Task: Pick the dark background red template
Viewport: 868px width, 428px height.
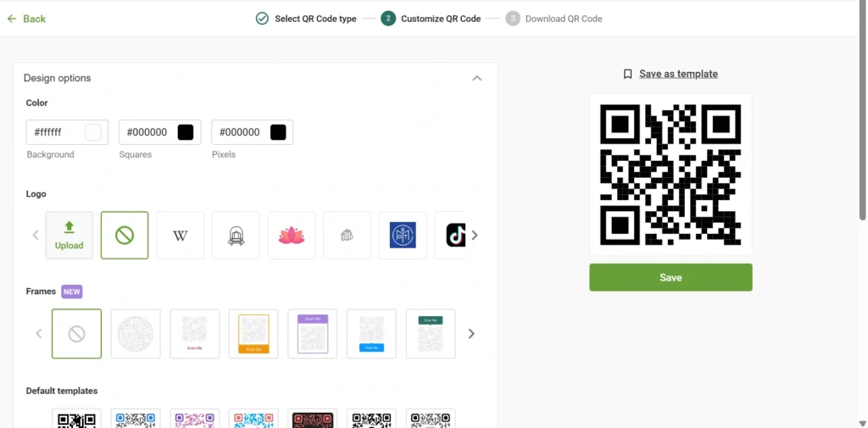Action: 313,419
